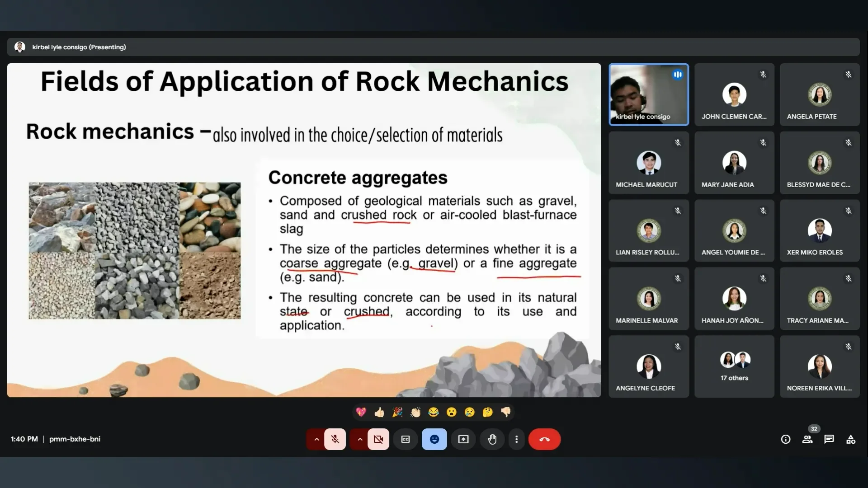
Task: Send a clapping reaction
Action: click(x=415, y=412)
